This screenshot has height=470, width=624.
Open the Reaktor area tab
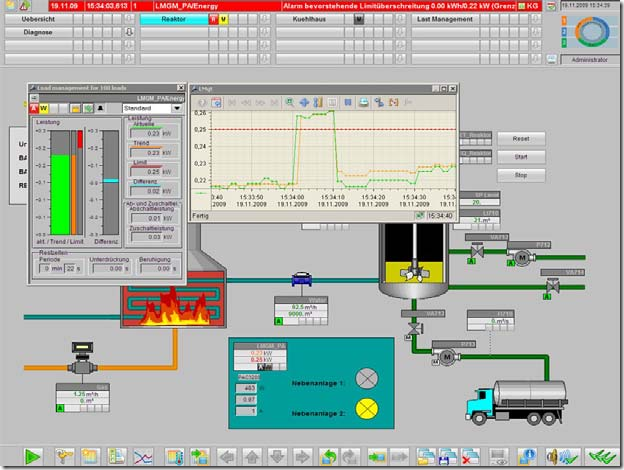click(x=172, y=19)
